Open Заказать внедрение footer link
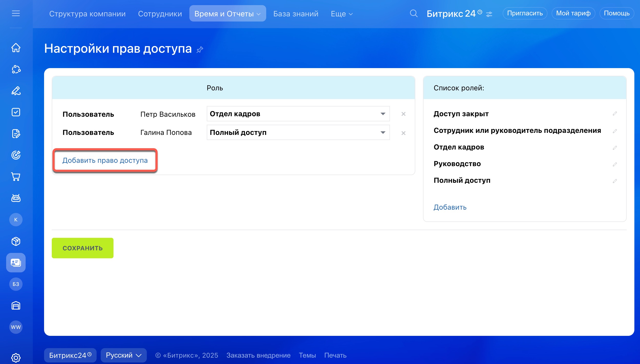The image size is (640, 364). (258, 355)
